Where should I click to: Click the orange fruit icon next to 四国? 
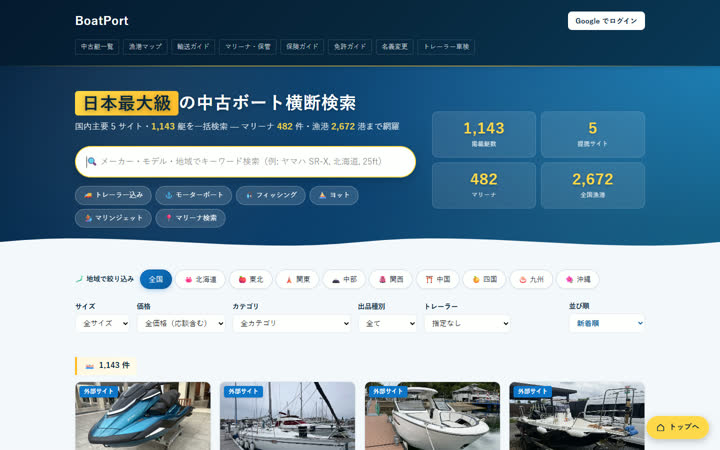[x=476, y=279]
